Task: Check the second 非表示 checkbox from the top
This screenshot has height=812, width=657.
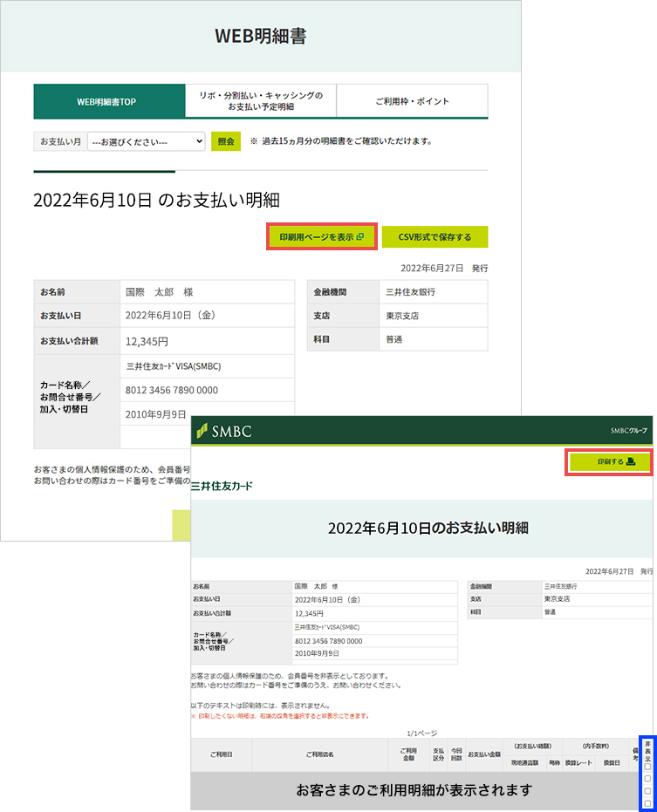Action: [647, 778]
